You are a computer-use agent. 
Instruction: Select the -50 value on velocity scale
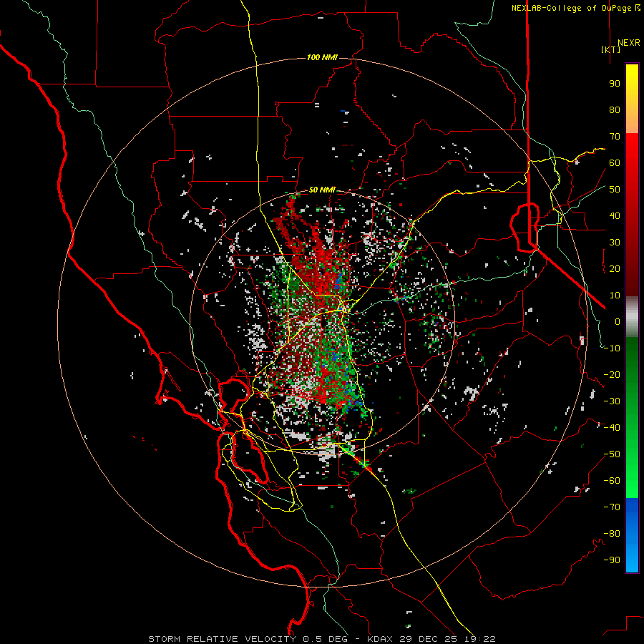coord(612,454)
